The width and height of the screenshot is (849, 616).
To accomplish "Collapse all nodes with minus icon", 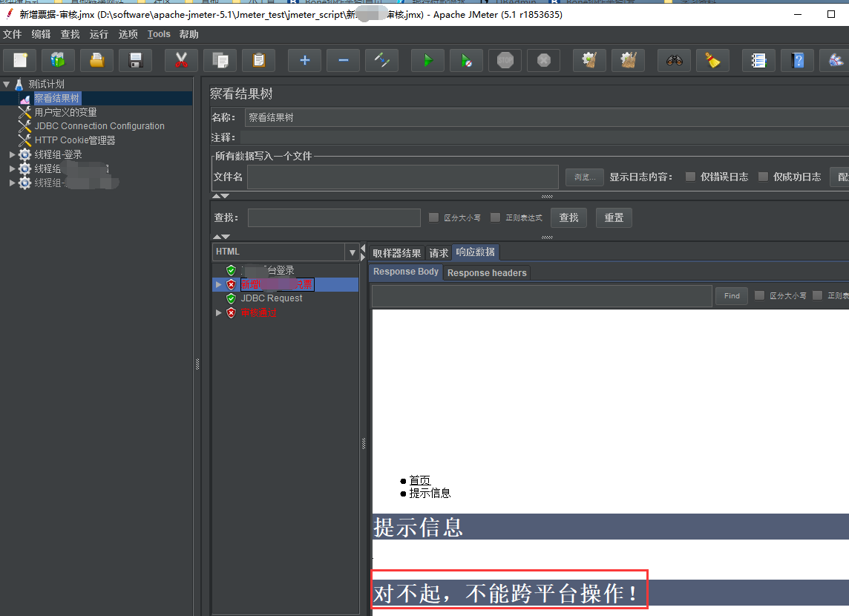I will [344, 60].
